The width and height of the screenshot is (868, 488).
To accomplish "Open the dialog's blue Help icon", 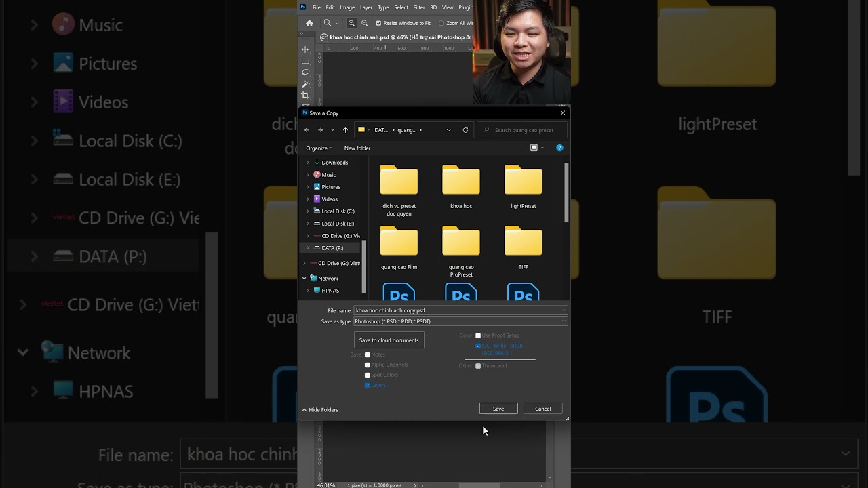I will [559, 148].
